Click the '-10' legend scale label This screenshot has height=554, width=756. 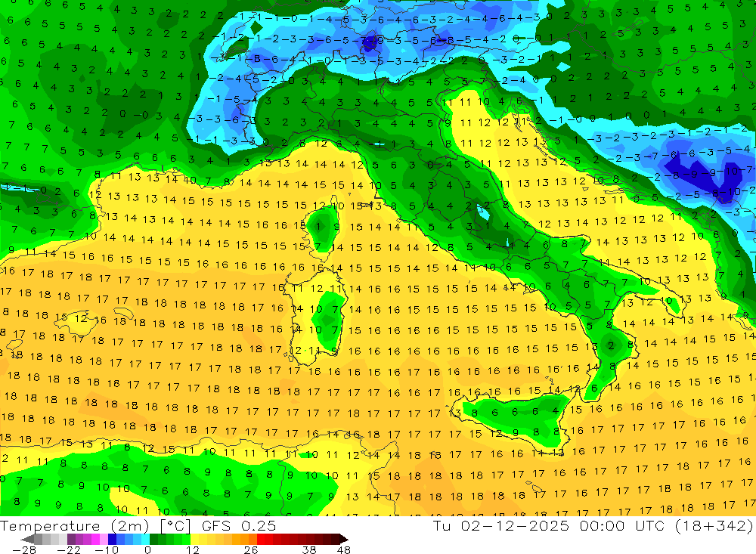point(107,549)
